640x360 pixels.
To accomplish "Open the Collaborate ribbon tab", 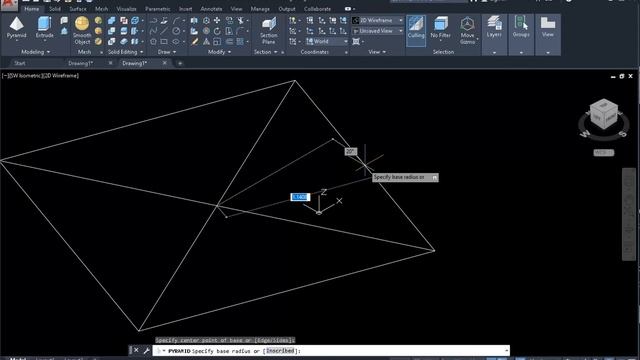I will [x=317, y=9].
